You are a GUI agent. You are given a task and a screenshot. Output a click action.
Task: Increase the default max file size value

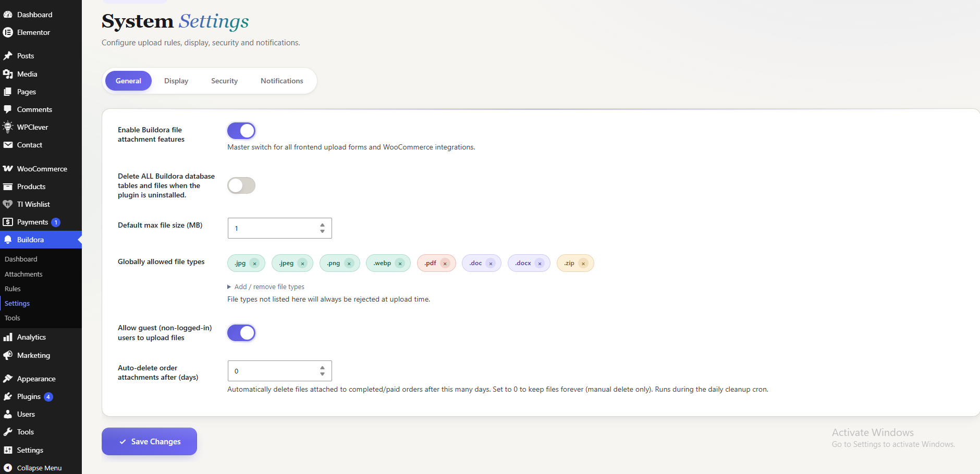pos(322,225)
